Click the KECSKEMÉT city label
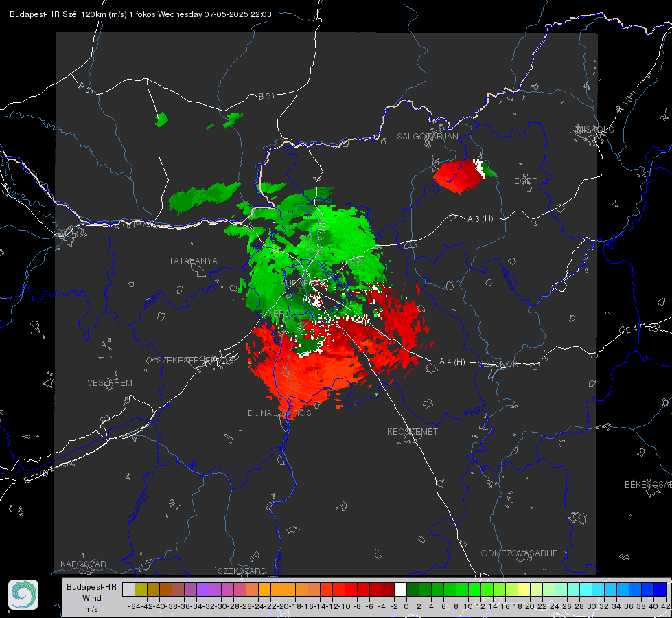The width and height of the screenshot is (672, 618). click(x=413, y=431)
